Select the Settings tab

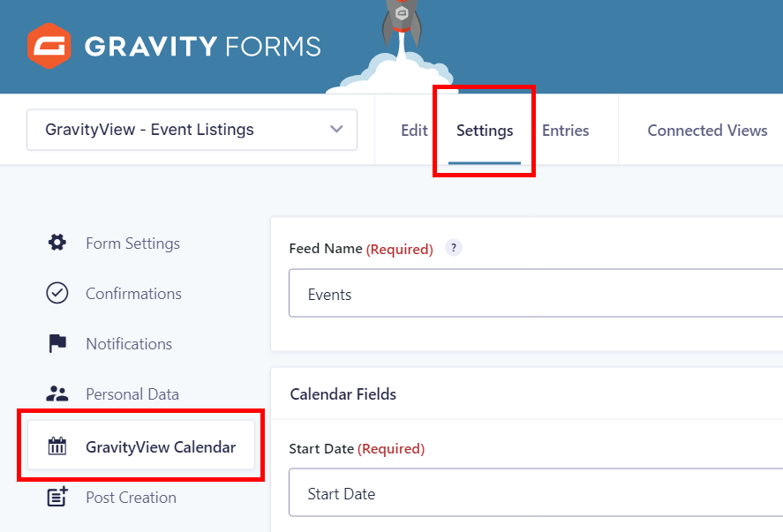[x=484, y=130]
